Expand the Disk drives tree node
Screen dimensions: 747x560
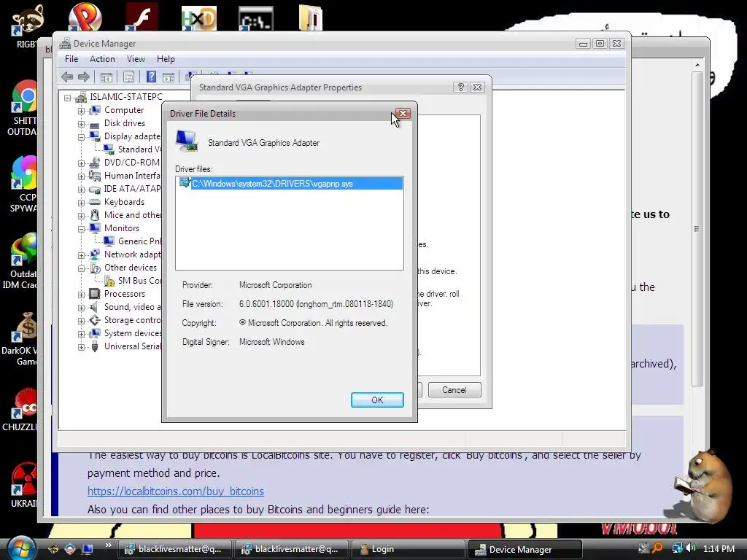[81, 124]
